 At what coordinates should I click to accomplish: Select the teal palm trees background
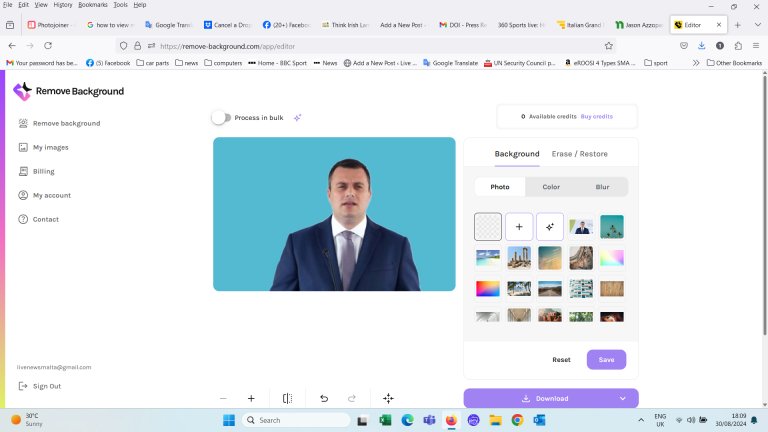612,227
